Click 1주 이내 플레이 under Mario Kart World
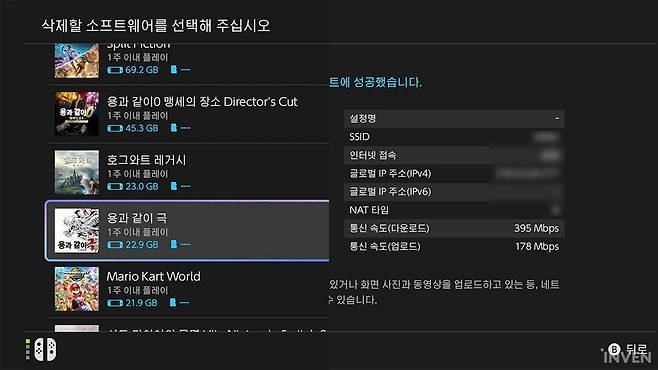Viewport: 658px width, 370px height. coord(137,290)
